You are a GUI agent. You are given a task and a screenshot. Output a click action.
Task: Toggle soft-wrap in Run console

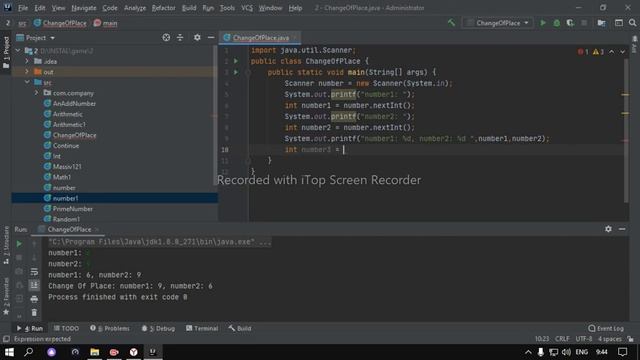point(34,271)
